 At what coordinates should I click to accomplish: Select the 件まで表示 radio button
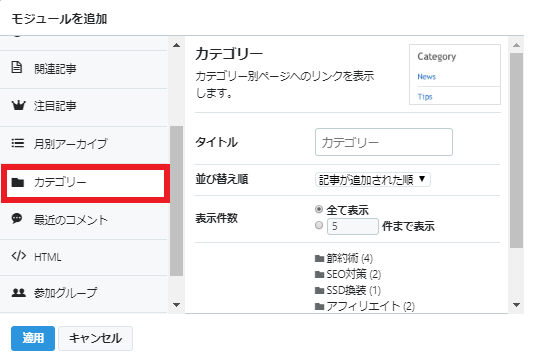(319, 225)
